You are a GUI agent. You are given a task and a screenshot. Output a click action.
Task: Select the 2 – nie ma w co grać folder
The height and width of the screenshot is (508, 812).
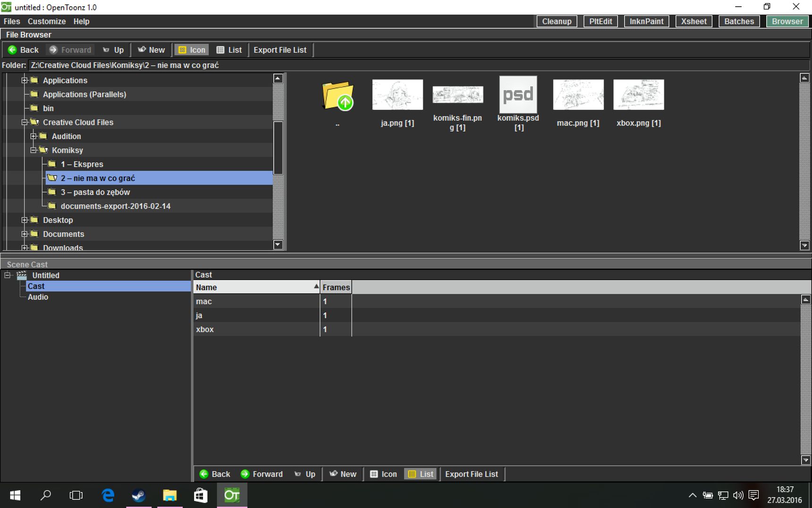[x=159, y=178]
